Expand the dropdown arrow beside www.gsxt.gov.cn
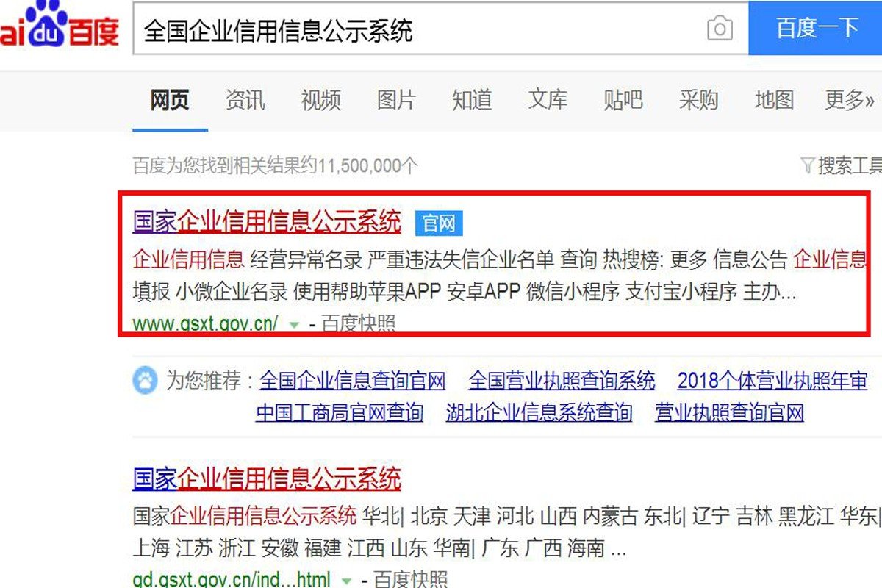The image size is (882, 588). [293, 325]
